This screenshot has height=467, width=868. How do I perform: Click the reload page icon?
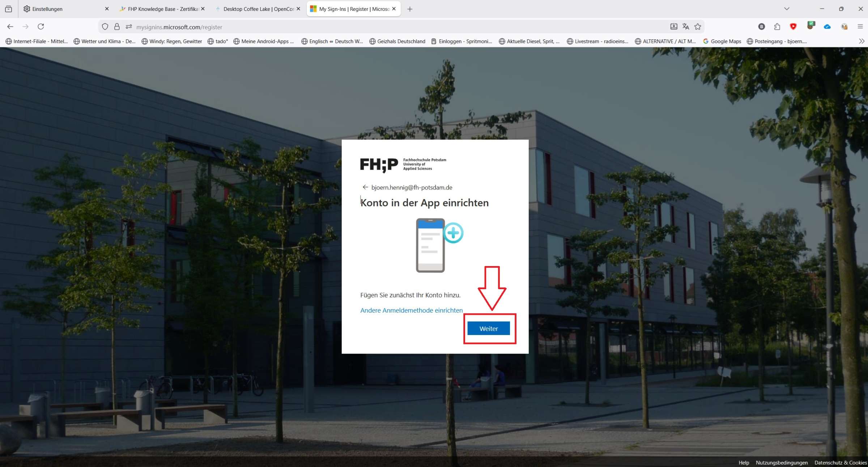pyautogui.click(x=41, y=26)
